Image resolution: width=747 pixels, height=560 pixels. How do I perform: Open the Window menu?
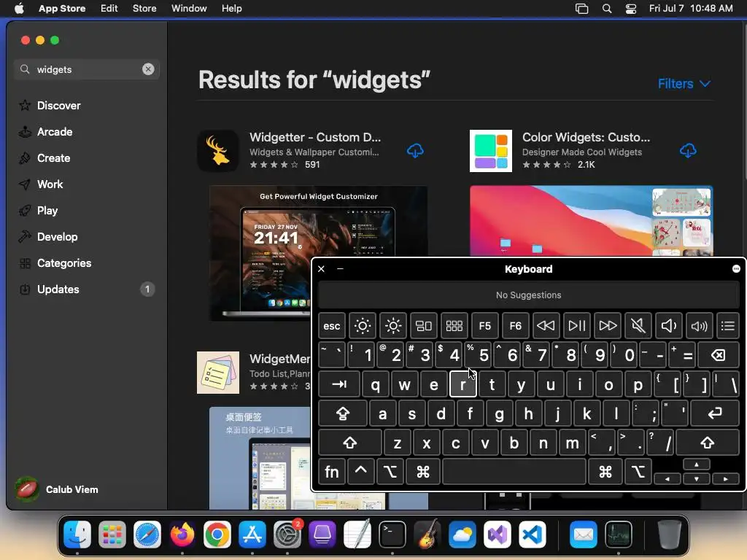(x=189, y=8)
